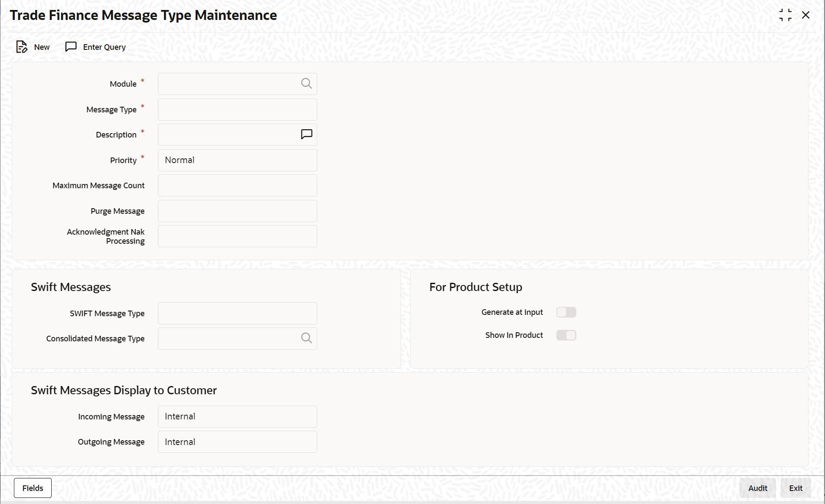The image size is (825, 504).
Task: Click the Fields button
Action: pos(32,488)
